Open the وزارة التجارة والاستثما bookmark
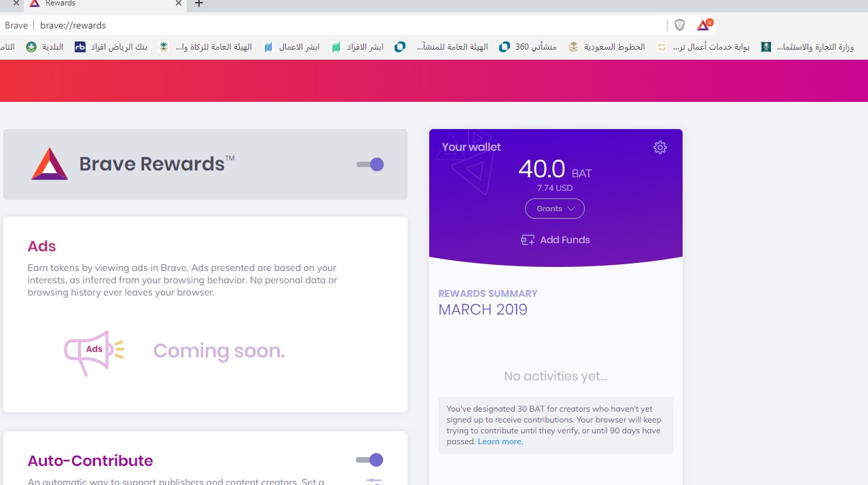868x485 pixels. (x=808, y=47)
